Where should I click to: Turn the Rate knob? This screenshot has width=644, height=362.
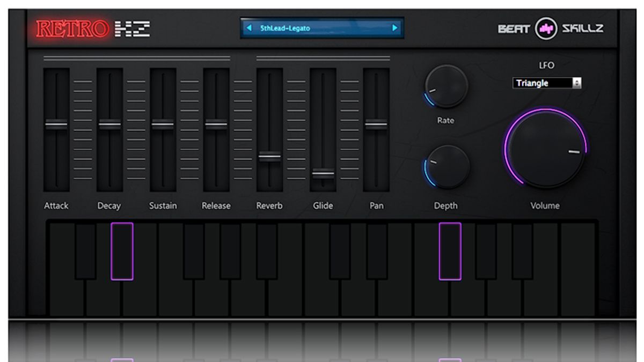coord(447,86)
